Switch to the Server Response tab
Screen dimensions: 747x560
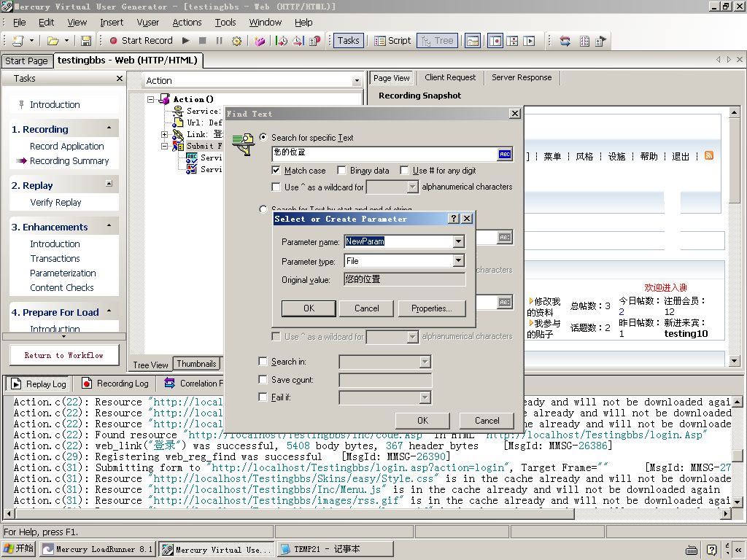click(x=522, y=77)
